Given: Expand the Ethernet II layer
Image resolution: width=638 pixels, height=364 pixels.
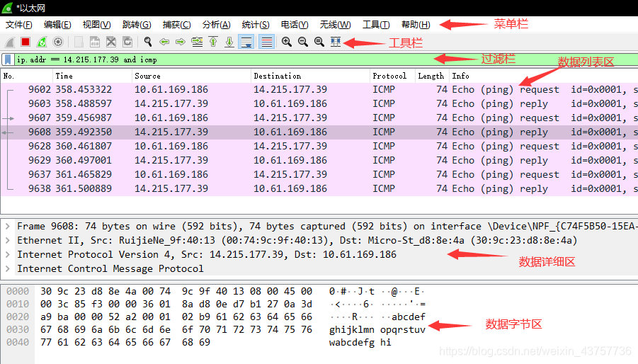Looking at the screenshot, I should coord(7,241).
